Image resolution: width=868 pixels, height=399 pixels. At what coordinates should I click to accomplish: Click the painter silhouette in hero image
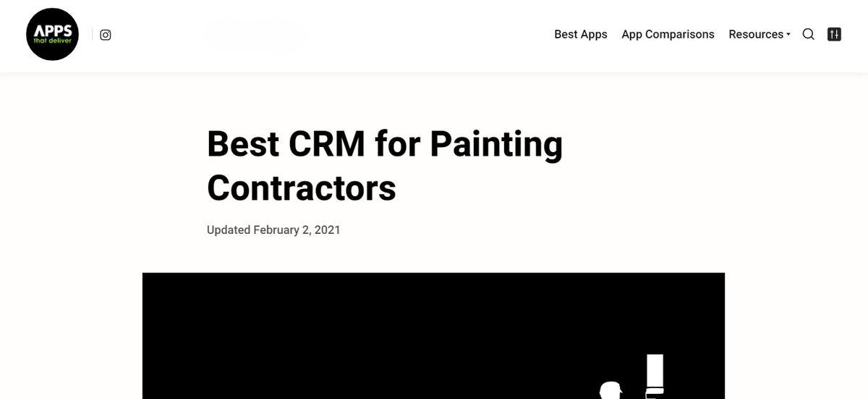[611, 390]
